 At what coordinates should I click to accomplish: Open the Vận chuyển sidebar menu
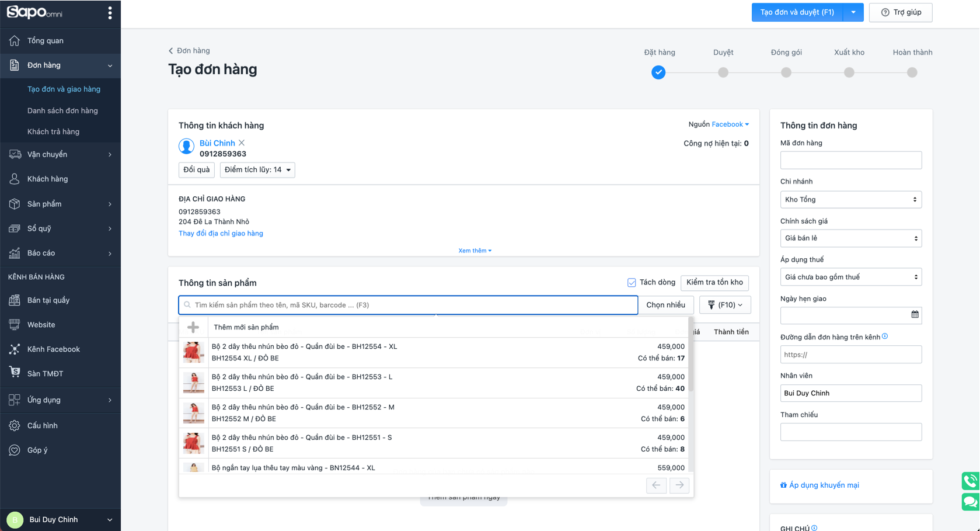[47, 154]
